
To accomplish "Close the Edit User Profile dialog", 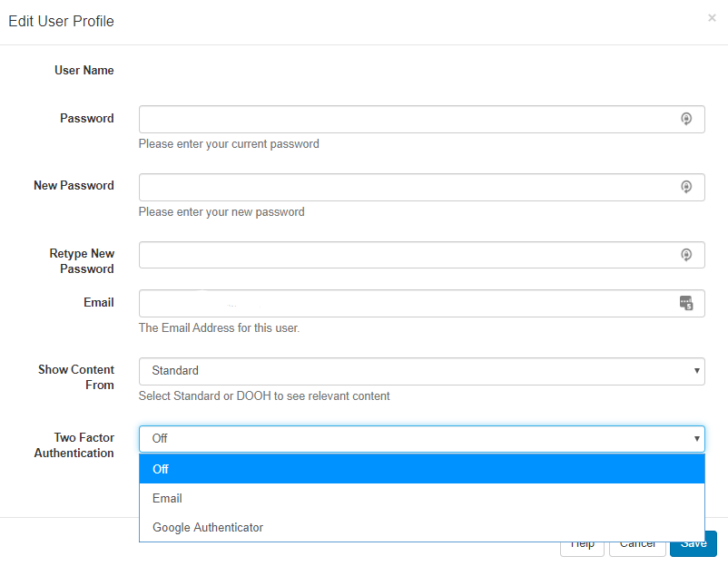I will (x=712, y=18).
